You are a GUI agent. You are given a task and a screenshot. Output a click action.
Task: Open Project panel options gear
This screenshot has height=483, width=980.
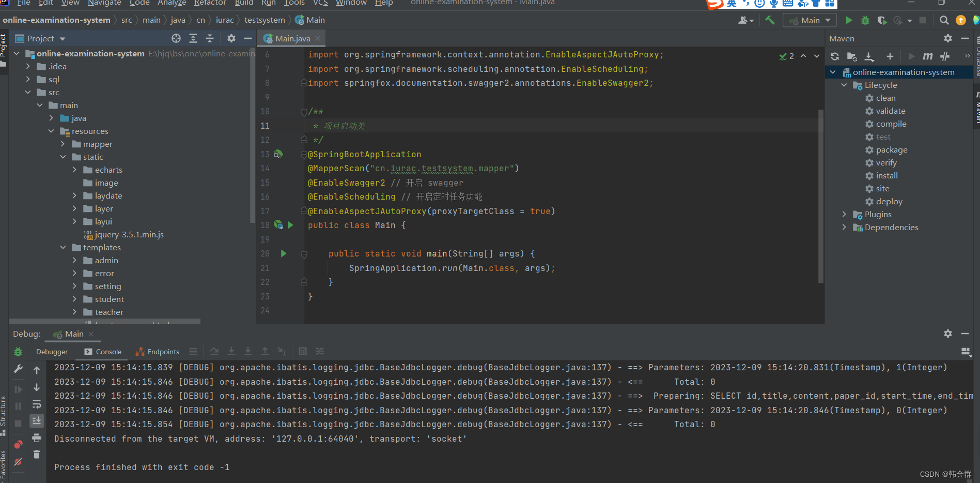(231, 38)
